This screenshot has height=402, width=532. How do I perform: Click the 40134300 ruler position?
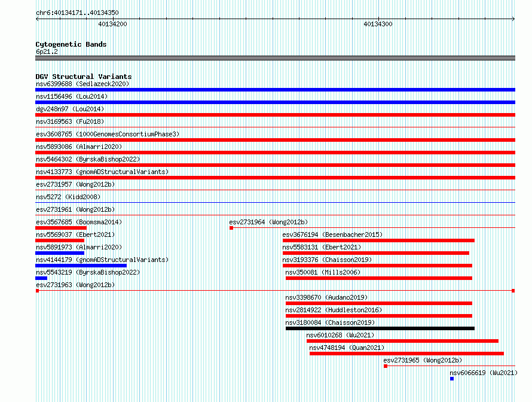(x=378, y=24)
